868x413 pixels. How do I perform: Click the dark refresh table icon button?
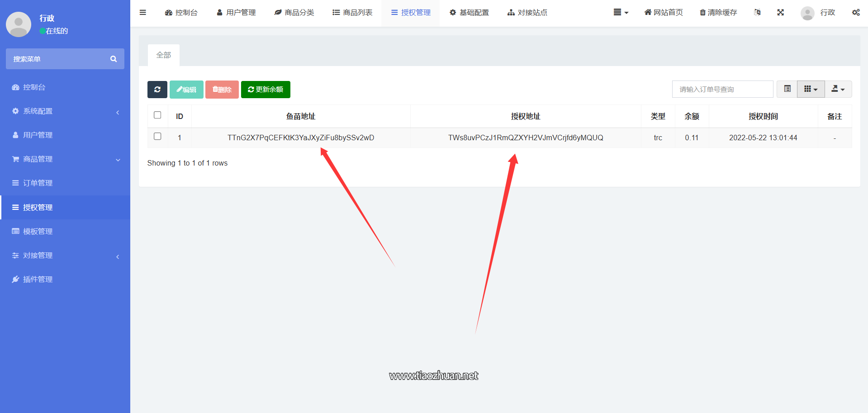157,90
